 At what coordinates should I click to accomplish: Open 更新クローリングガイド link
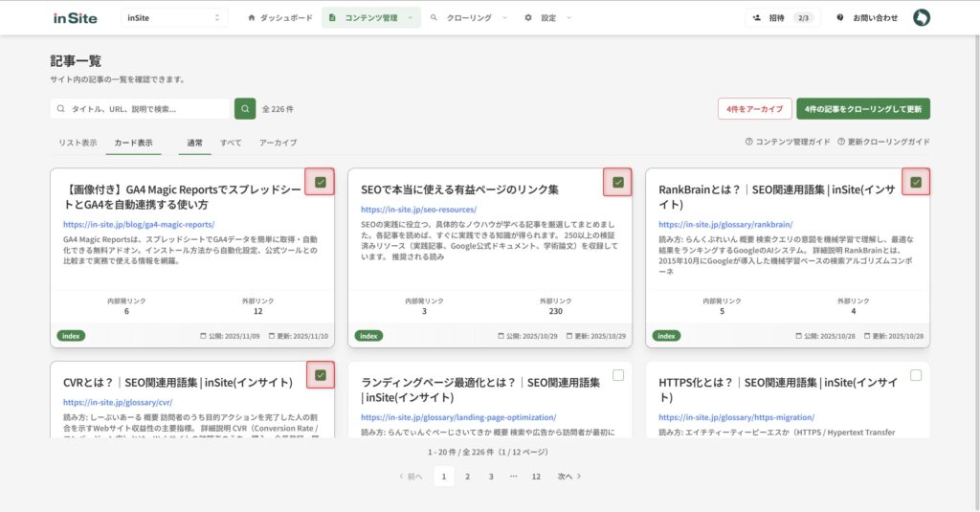tap(883, 142)
